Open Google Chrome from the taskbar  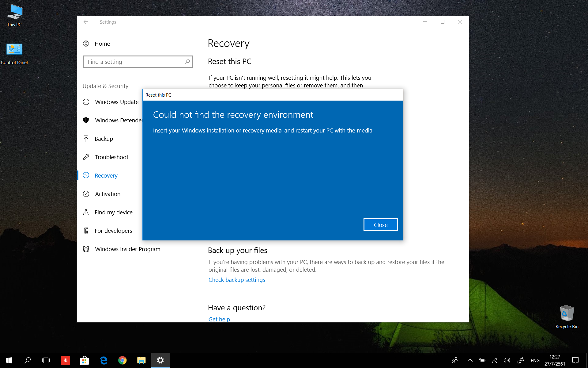122,360
